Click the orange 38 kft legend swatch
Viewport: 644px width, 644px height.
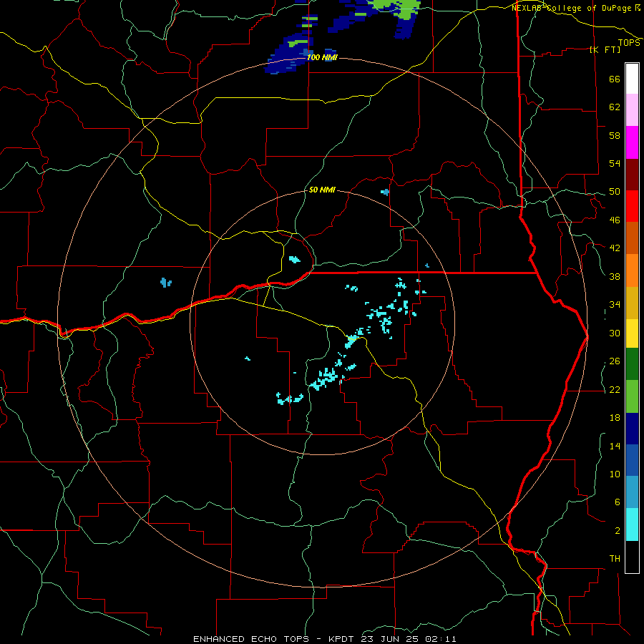pyautogui.click(x=632, y=270)
